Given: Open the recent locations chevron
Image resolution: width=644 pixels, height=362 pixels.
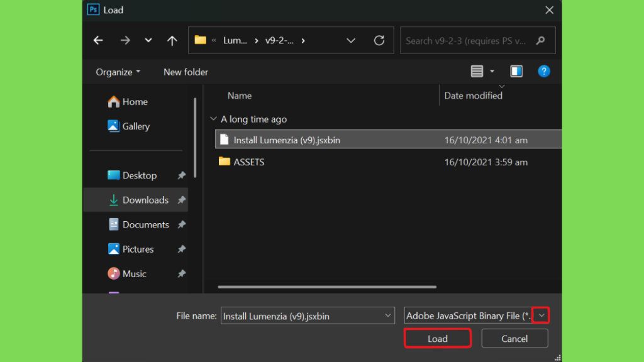Looking at the screenshot, I should pyautogui.click(x=148, y=40).
